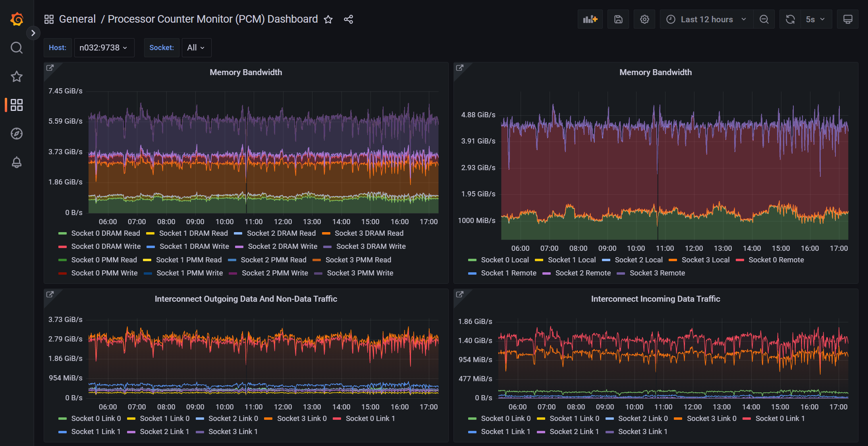The image size is (868, 446).
Task: Refresh the dashboard now
Action: [790, 19]
